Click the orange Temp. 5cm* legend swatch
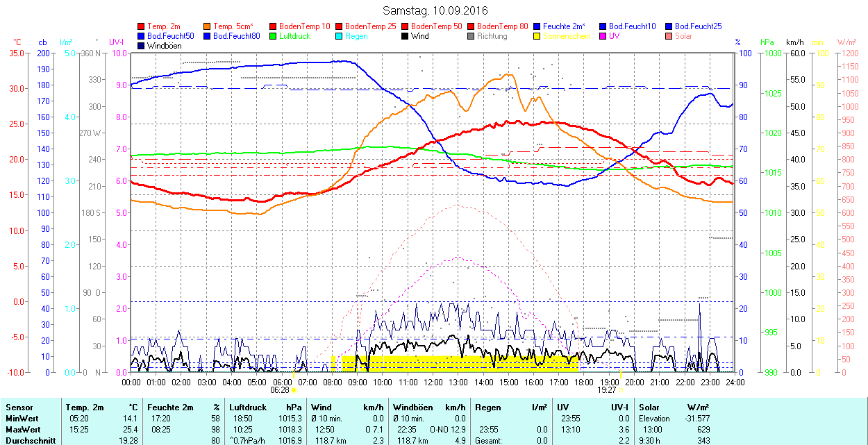Screen dimensions: 868x445 (x=208, y=26)
